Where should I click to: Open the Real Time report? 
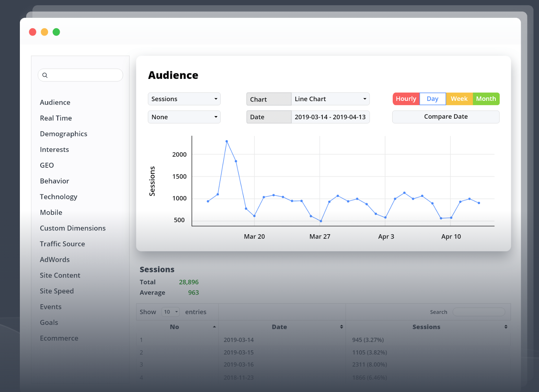click(x=56, y=118)
